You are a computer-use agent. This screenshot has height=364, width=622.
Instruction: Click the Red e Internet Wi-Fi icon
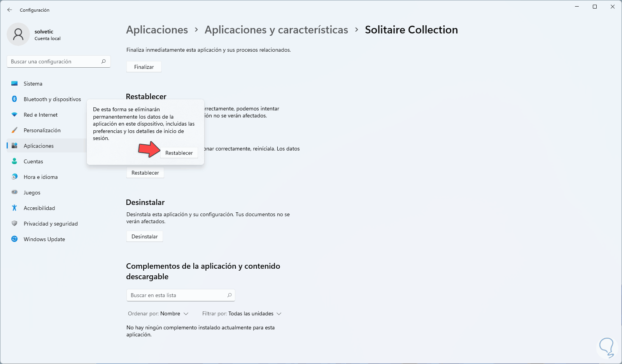point(14,115)
